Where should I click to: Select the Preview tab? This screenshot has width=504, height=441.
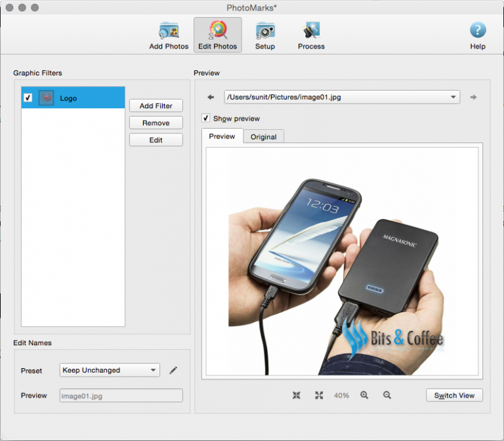click(x=222, y=136)
